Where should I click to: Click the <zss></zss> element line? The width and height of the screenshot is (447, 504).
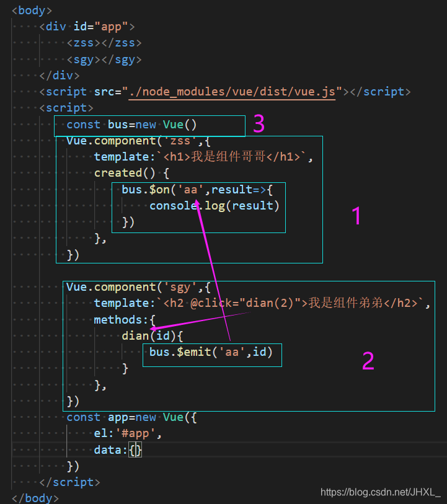pyautogui.click(x=104, y=42)
